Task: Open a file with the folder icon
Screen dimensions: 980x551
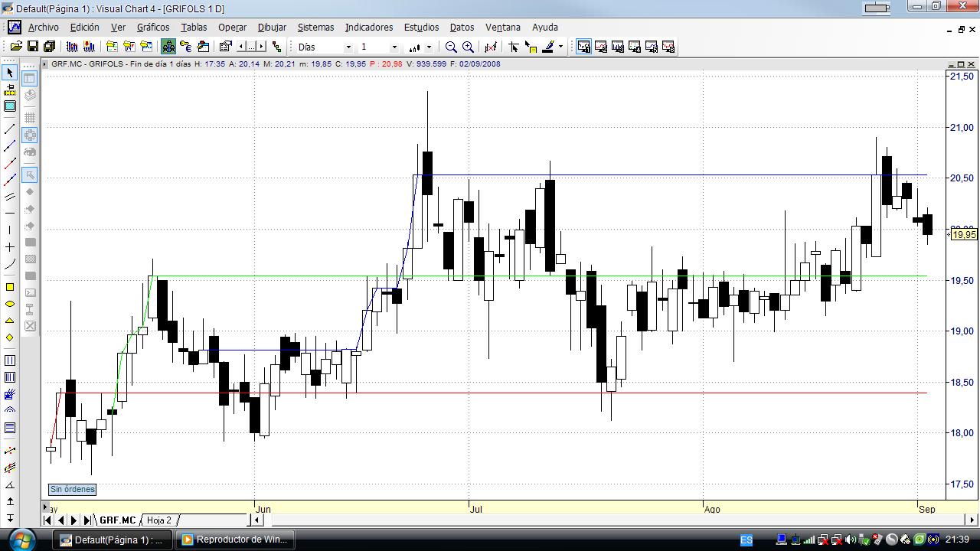Action: coord(15,47)
